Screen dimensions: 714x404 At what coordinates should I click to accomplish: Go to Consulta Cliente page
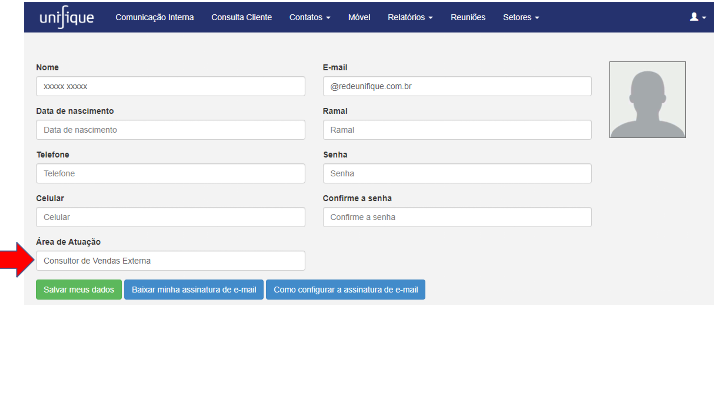coord(241,17)
